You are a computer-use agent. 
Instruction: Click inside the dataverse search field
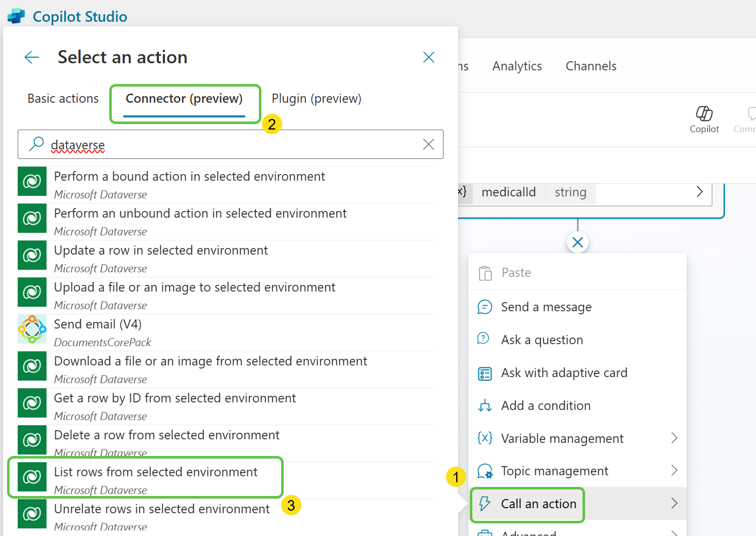202,144
